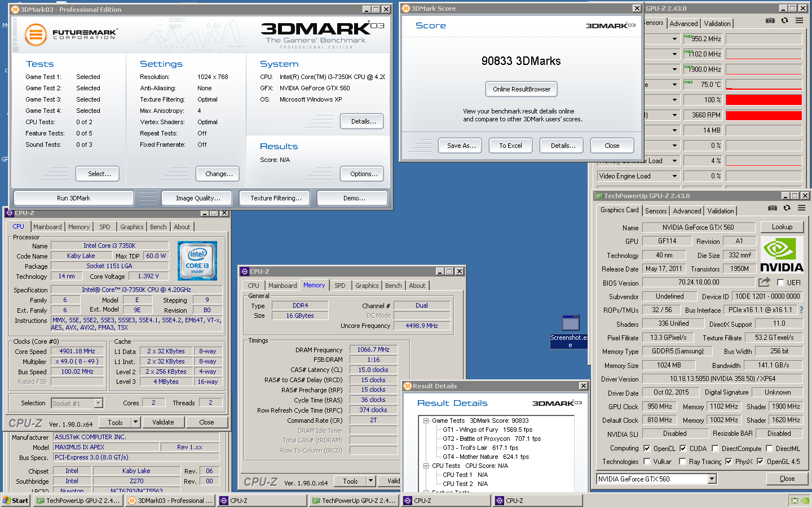Click the green X system tray icon
Screen dimensions: 812x508
coord(795,500)
